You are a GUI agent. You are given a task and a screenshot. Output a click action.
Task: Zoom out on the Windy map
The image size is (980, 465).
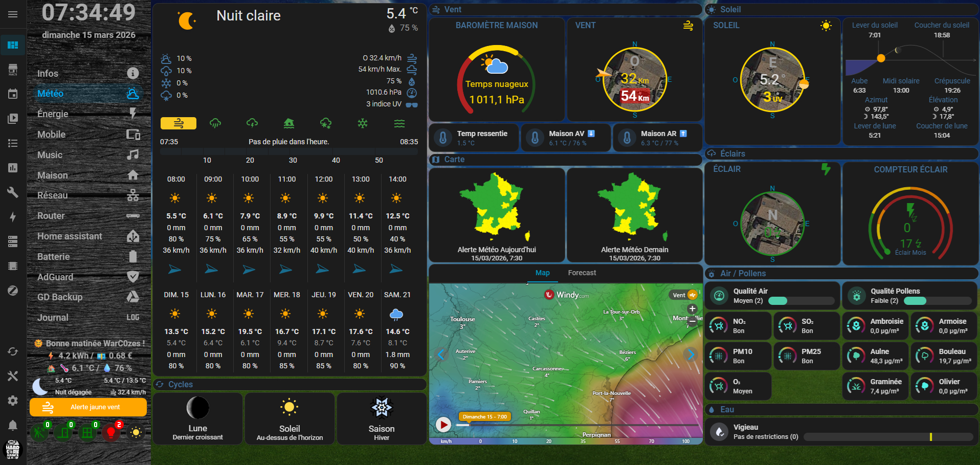pos(692,321)
